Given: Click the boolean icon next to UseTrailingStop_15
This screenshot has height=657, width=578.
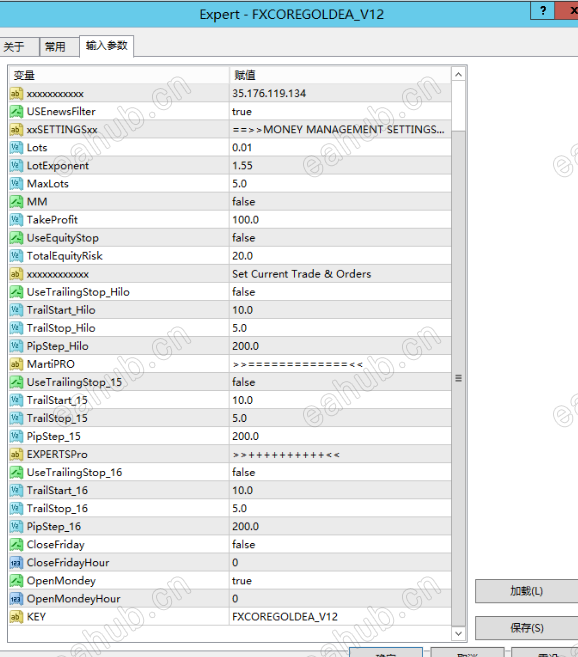Looking at the screenshot, I should click(x=16, y=382).
